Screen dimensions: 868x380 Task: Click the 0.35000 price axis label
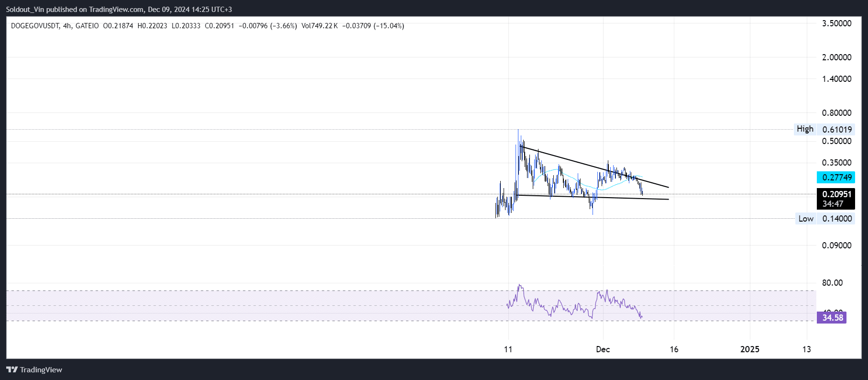pos(836,163)
